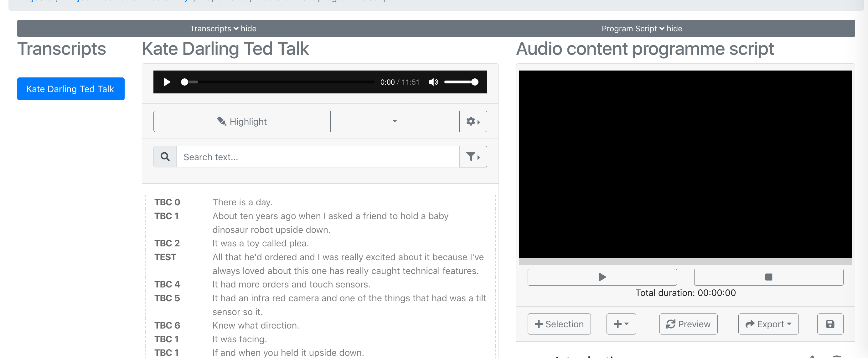The width and height of the screenshot is (868, 358).
Task: Mute audio using the speaker icon
Action: click(x=434, y=82)
